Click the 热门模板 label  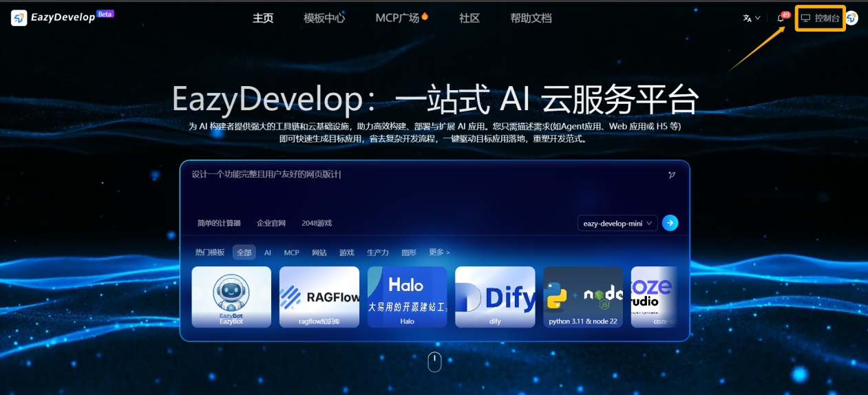click(x=210, y=253)
